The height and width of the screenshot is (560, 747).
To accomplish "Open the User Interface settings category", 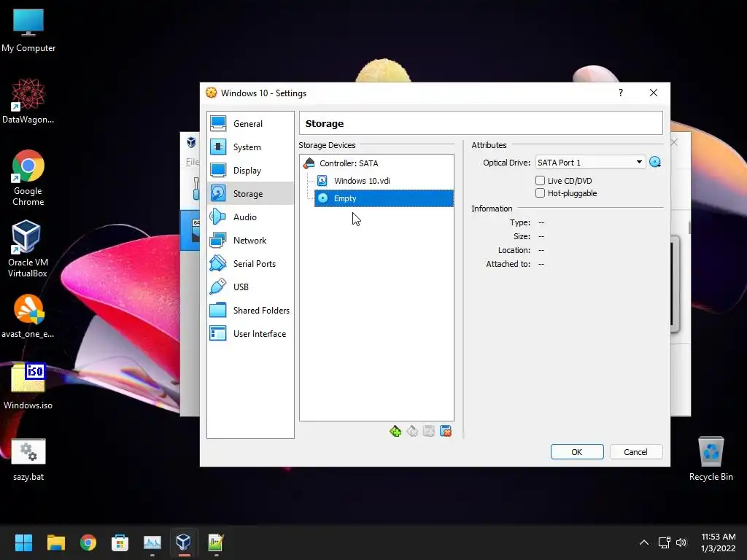I will [251, 334].
